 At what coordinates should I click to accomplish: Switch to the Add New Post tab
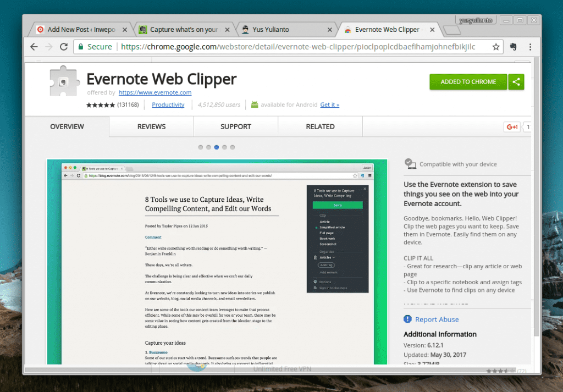[x=81, y=30]
